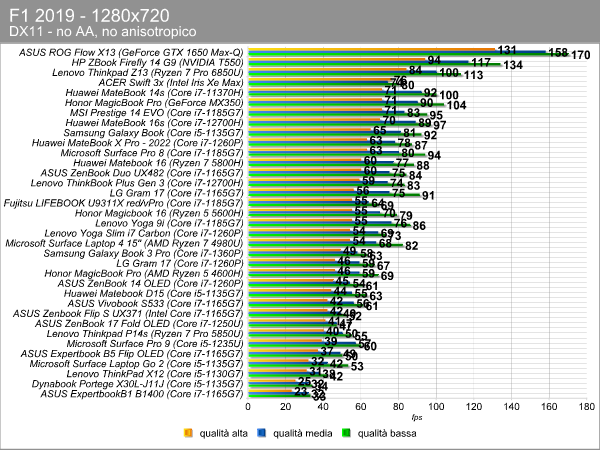Image resolution: width=600 pixels, height=450 pixels.
Task: Click the value 104 on Honor MagicBook bar
Action: pos(457,105)
